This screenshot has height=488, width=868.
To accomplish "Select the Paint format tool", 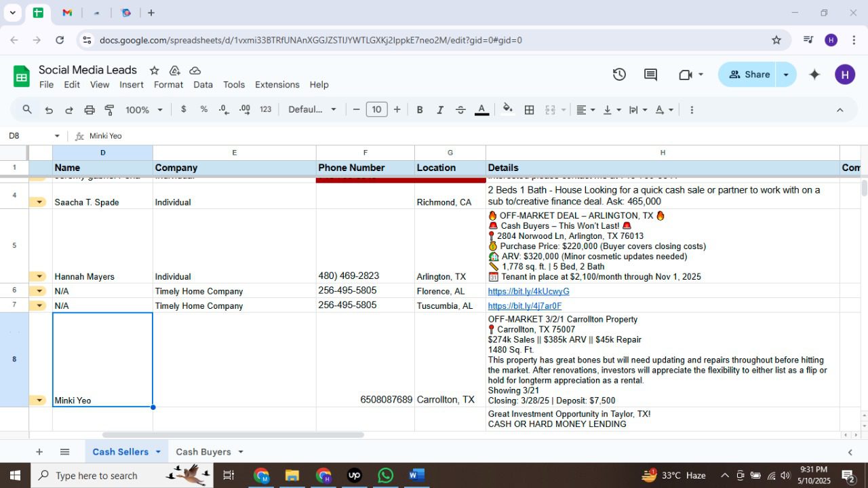I will (109, 110).
